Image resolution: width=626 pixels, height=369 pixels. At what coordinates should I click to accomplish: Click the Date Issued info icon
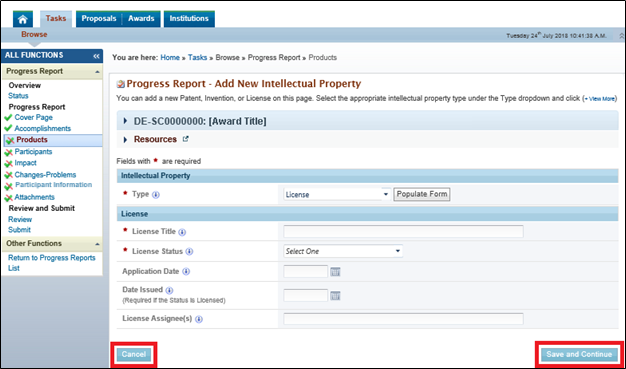coord(169,290)
